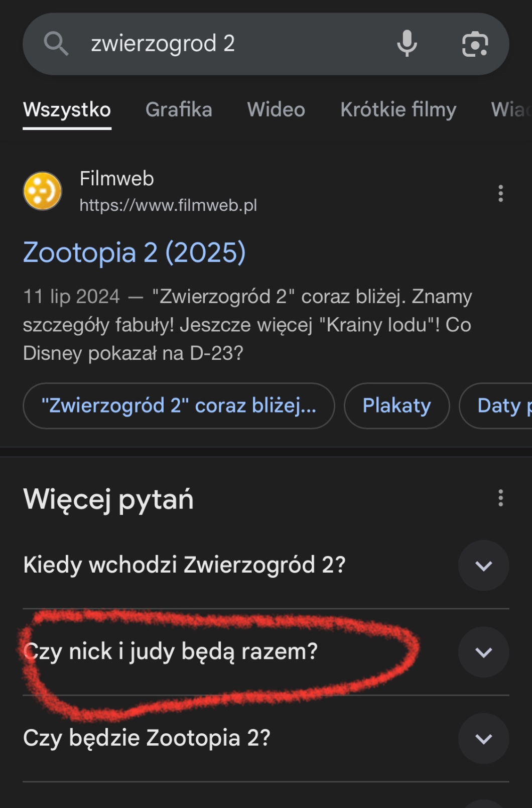Open options menu for Filmweb result
This screenshot has height=808, width=532.
[500, 193]
